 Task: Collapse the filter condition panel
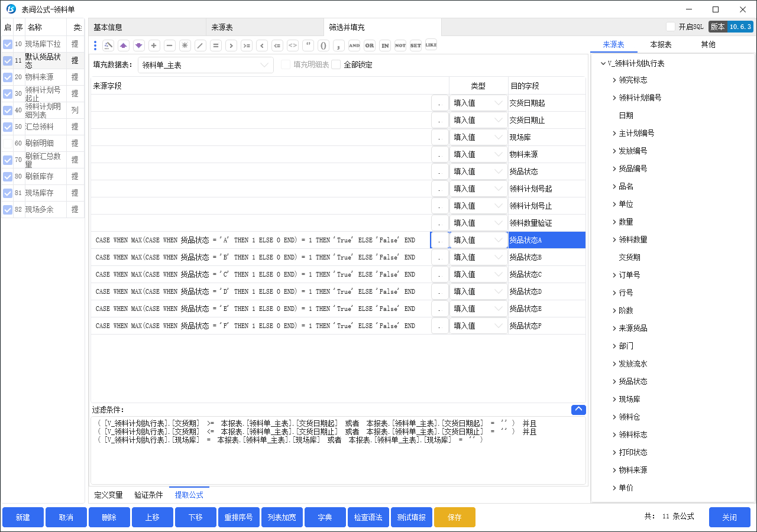[578, 410]
